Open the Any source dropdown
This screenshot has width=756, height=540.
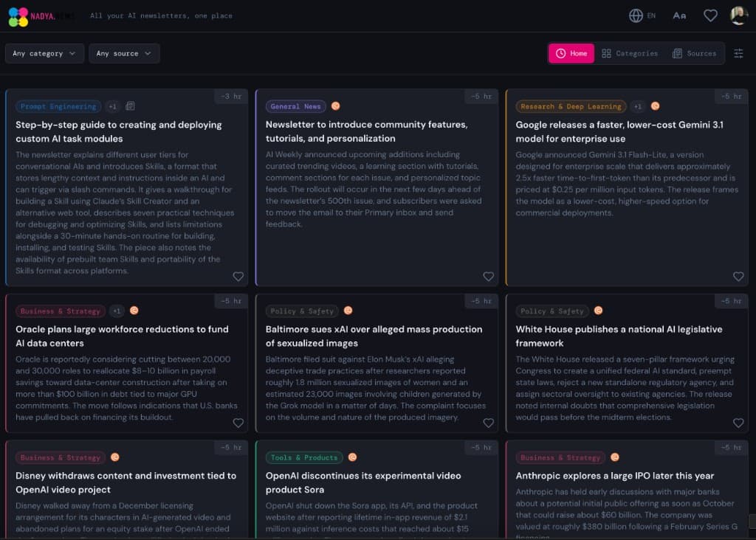pyautogui.click(x=124, y=53)
